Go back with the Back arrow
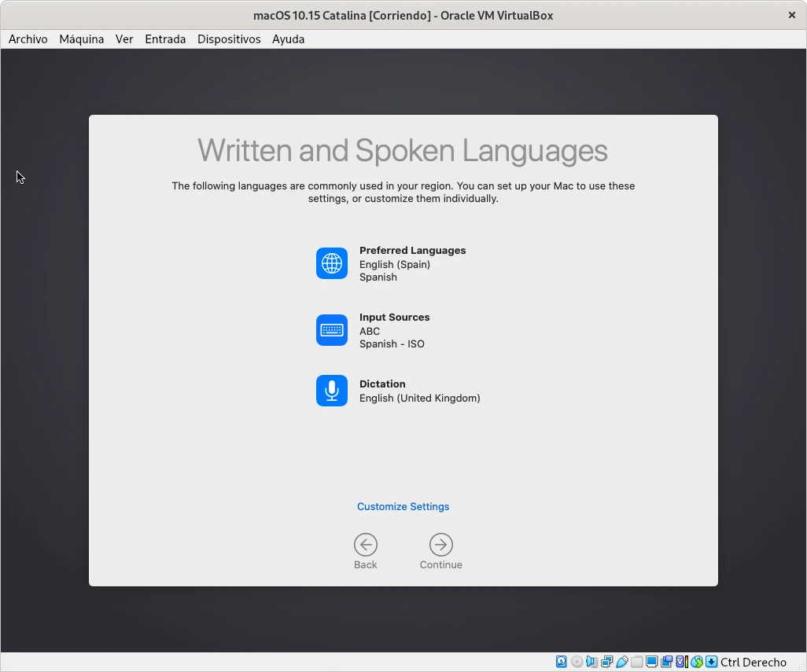Screen dimensions: 807x672 pos(365,545)
